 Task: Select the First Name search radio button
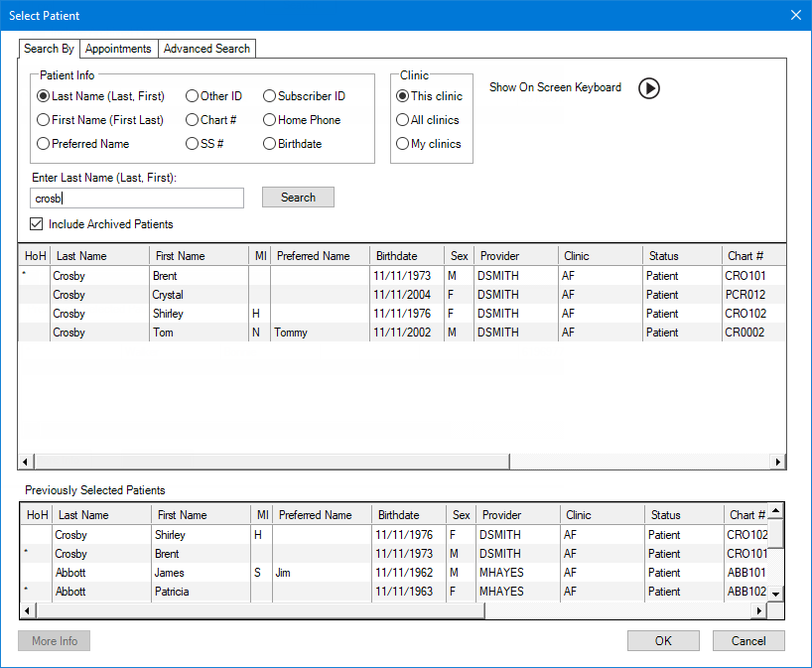[x=44, y=120]
